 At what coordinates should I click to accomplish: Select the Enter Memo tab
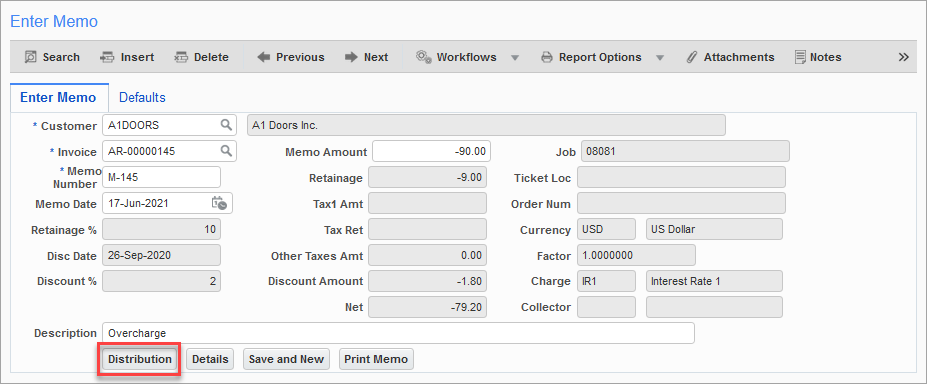[x=59, y=97]
